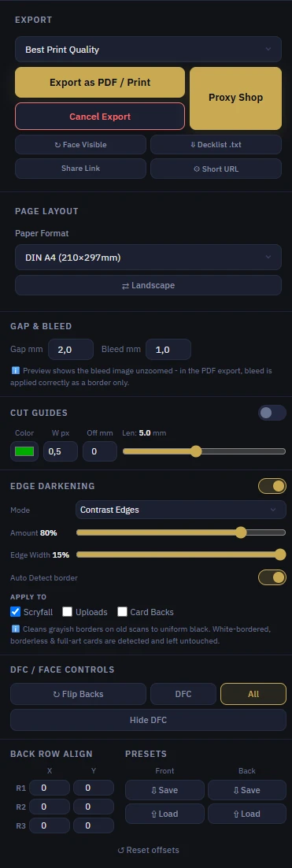Generate a Short URL
Screen dimensions: 292x868
(216, 169)
